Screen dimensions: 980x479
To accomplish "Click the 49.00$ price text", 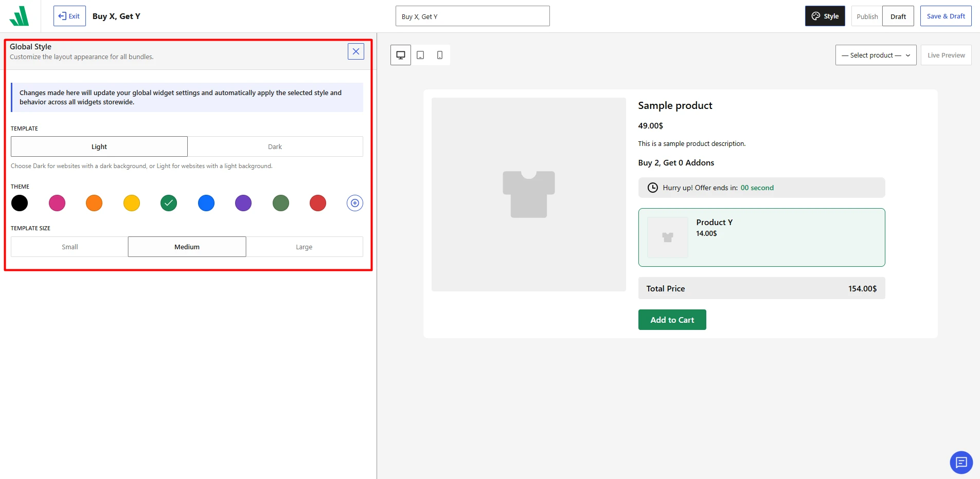I will coord(651,125).
